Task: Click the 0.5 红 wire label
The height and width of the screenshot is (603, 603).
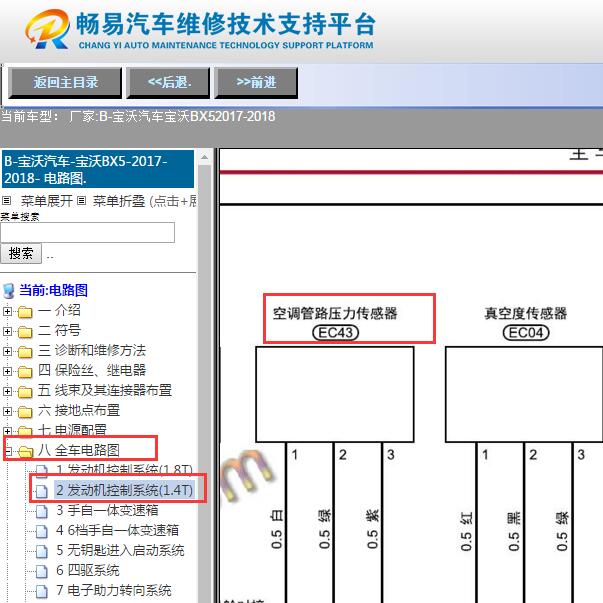Action: click(466, 531)
